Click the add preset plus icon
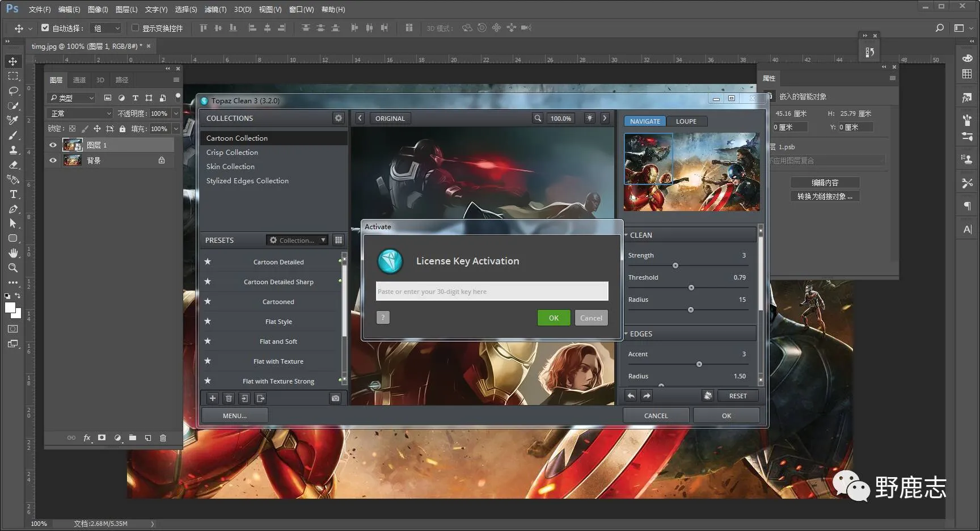Screen dimensions: 980x531 click(213, 398)
